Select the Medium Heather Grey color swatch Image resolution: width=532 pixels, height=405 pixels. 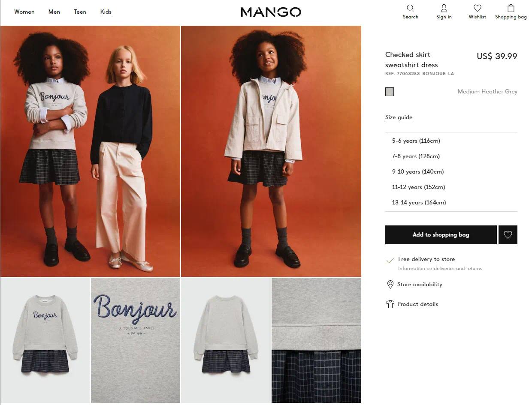pyautogui.click(x=390, y=92)
